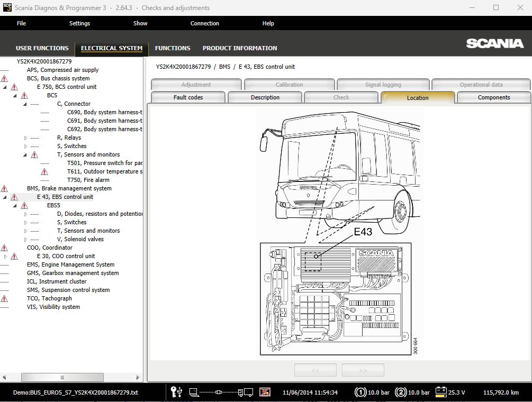The image size is (532, 402).
Task: Select SMS, Suspension control system
Action: (68, 290)
